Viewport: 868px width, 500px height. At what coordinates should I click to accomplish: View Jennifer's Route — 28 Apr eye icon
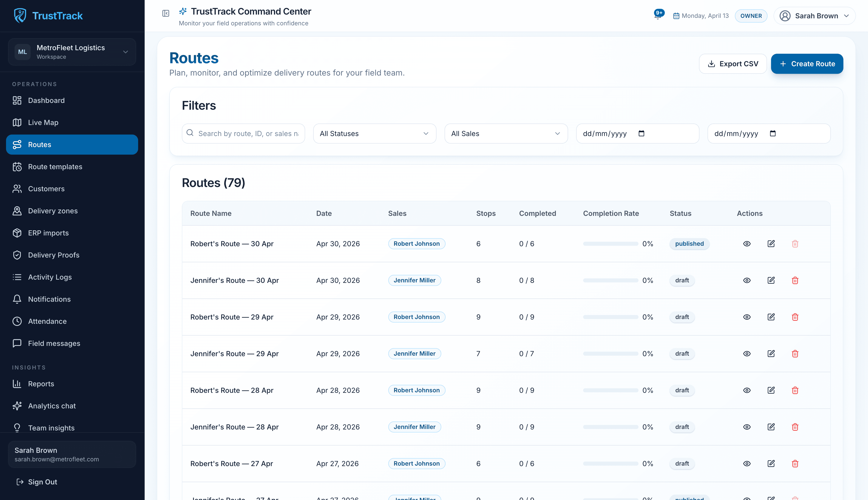pos(747,427)
